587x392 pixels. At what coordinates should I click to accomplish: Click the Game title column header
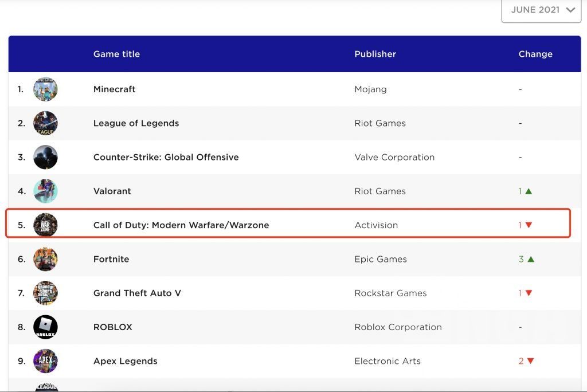[x=116, y=54]
